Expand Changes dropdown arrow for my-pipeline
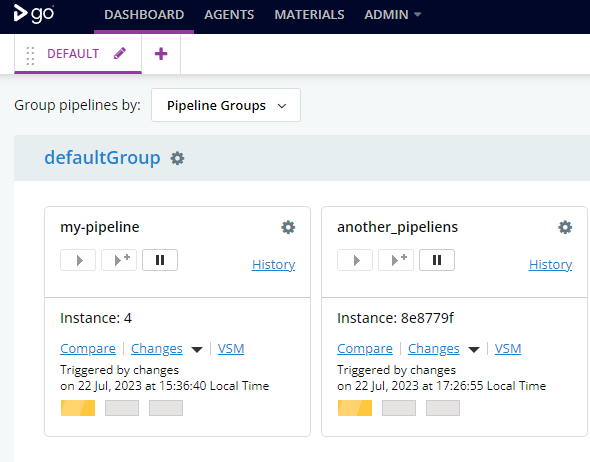590x462 pixels. pyautogui.click(x=197, y=350)
